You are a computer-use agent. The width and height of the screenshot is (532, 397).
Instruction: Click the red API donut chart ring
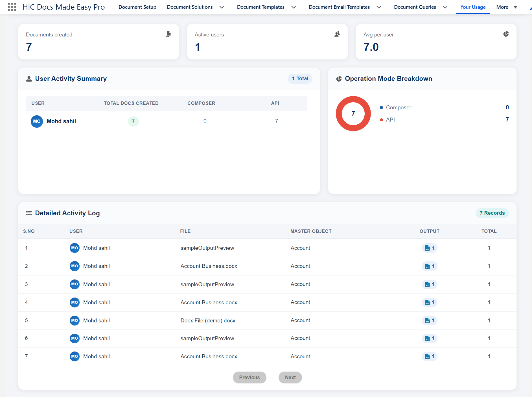pos(353,99)
